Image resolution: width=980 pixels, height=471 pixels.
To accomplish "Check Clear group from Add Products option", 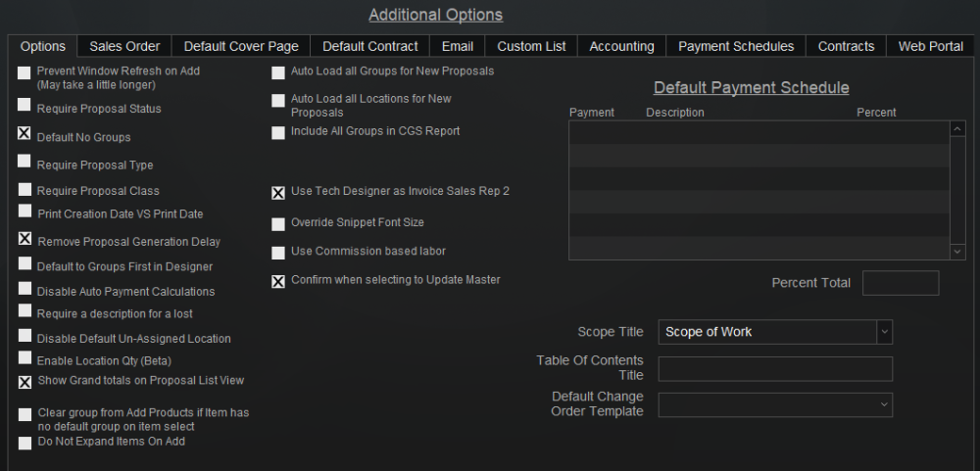I will (x=24, y=415).
